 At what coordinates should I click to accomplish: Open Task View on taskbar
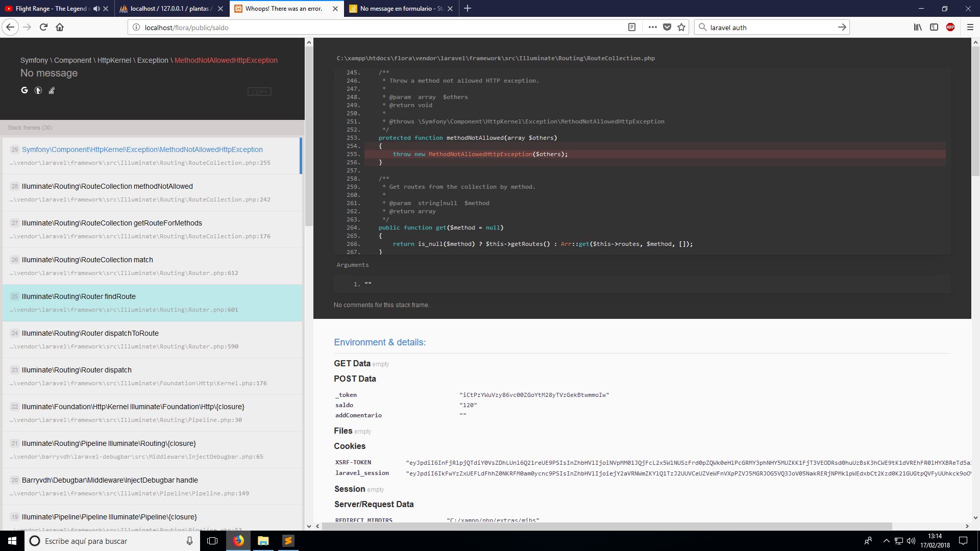click(212, 541)
